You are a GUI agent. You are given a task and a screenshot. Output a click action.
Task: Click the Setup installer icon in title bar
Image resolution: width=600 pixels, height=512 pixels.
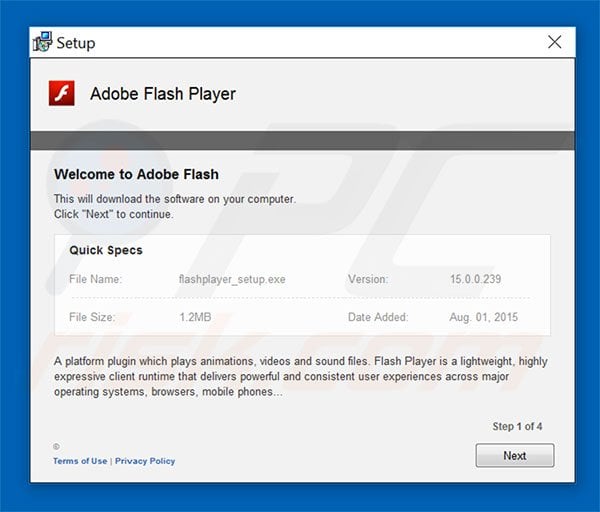click(x=42, y=42)
